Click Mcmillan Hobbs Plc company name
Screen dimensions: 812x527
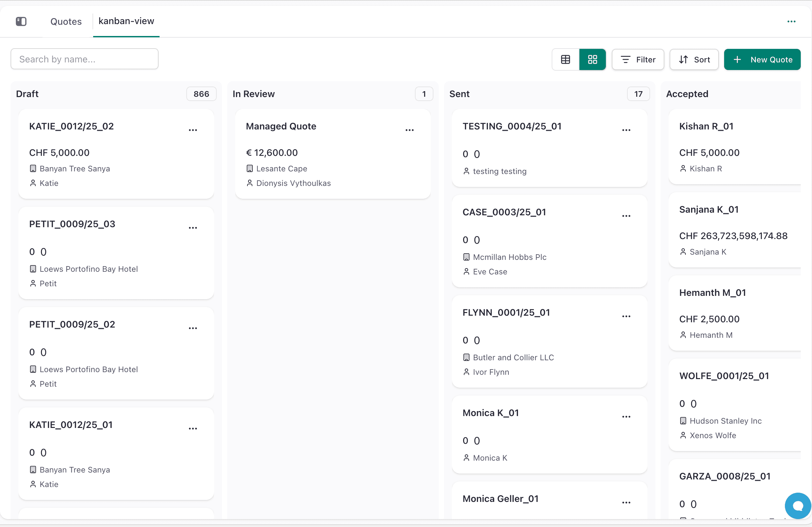[x=509, y=257]
